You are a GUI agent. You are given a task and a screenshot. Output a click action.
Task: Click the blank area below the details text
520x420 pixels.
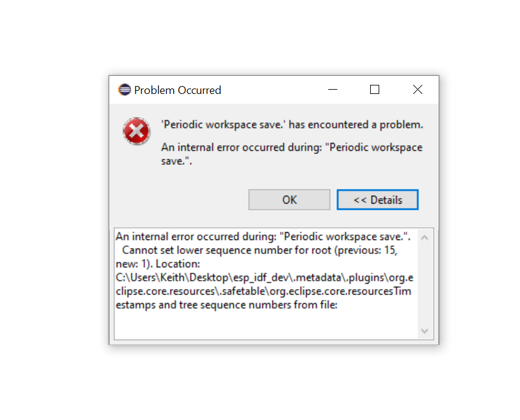click(265, 325)
